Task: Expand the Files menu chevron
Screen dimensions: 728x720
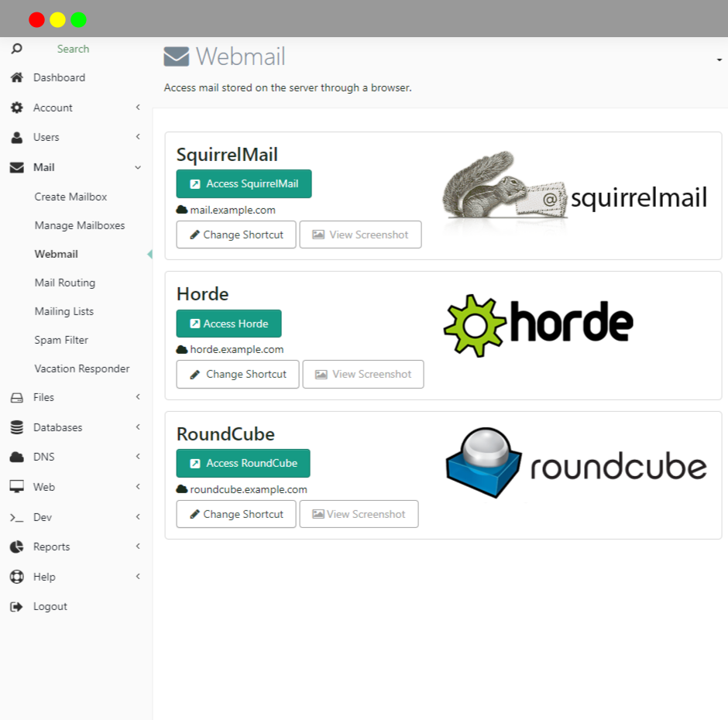Action: click(138, 396)
